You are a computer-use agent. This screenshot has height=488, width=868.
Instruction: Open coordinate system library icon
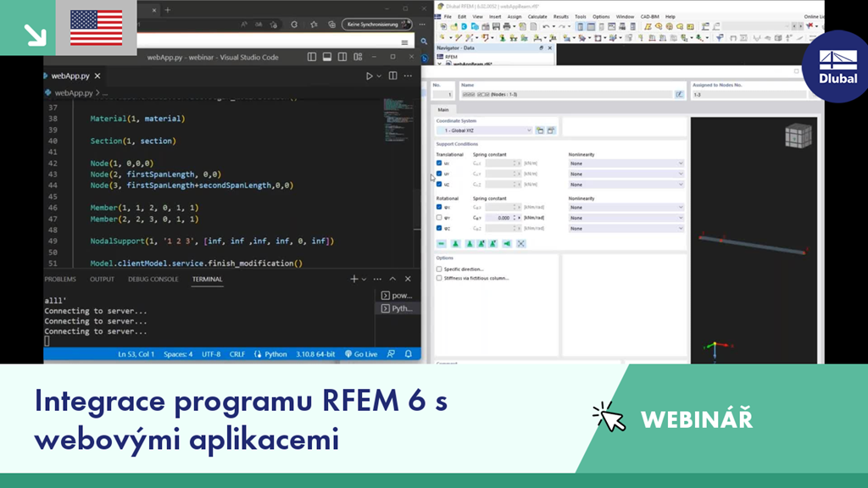pyautogui.click(x=551, y=130)
